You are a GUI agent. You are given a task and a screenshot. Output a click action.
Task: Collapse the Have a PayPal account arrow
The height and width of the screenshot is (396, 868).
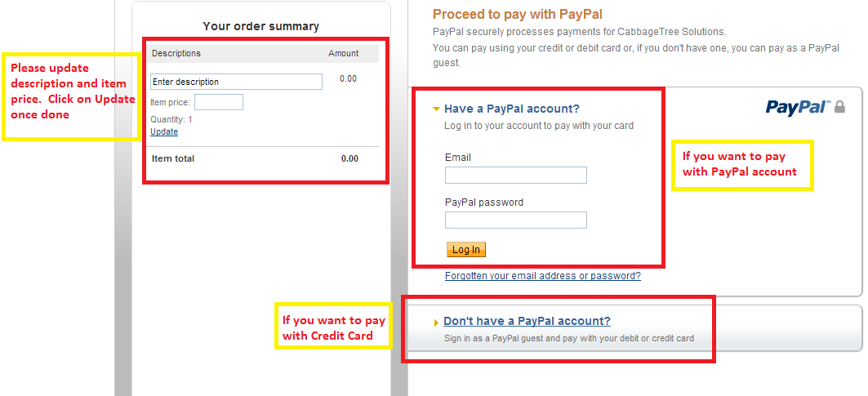[x=436, y=109]
